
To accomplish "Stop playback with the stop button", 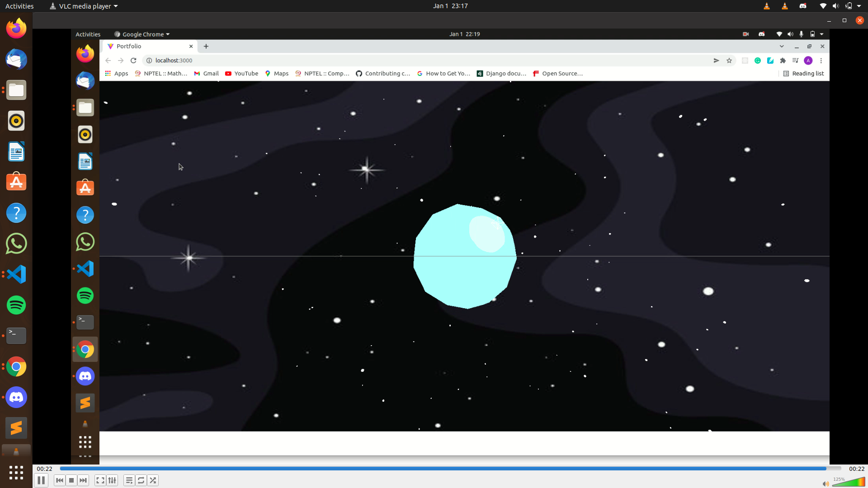I will point(71,480).
